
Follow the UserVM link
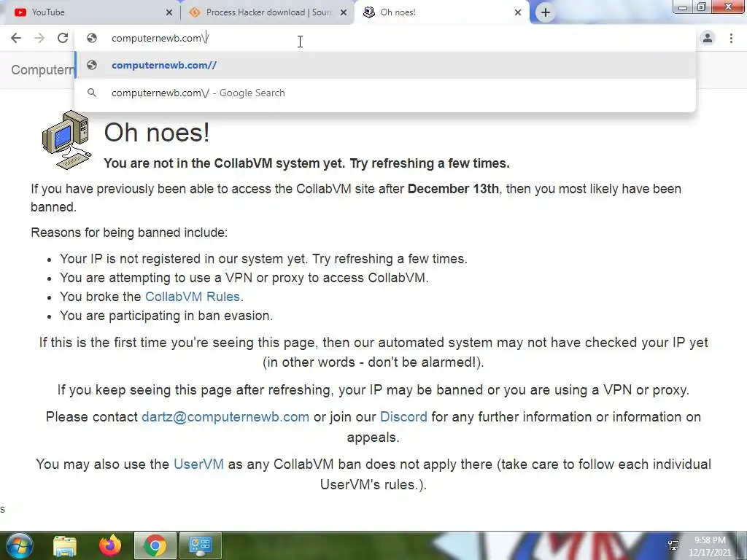coord(198,464)
